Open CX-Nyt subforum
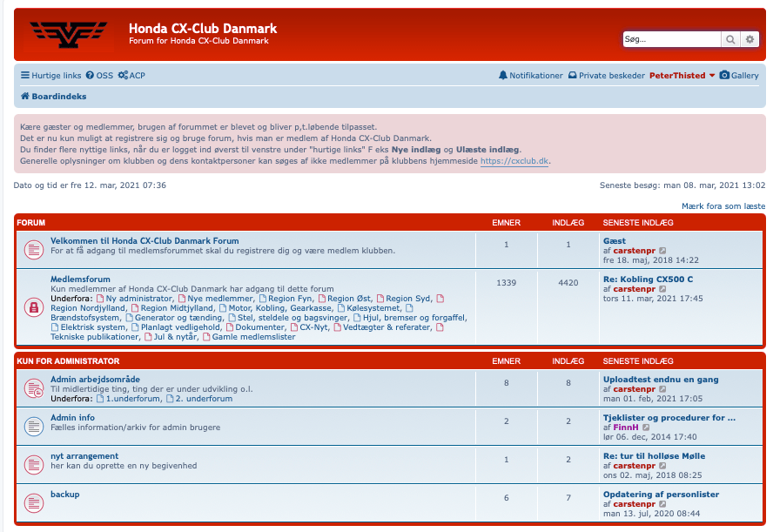 pyautogui.click(x=313, y=327)
